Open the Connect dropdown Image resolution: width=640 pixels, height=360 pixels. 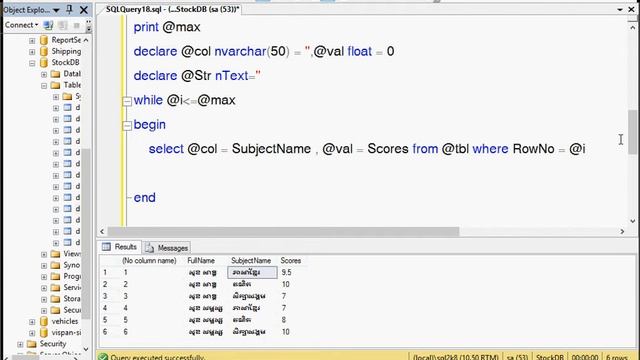(x=21, y=25)
